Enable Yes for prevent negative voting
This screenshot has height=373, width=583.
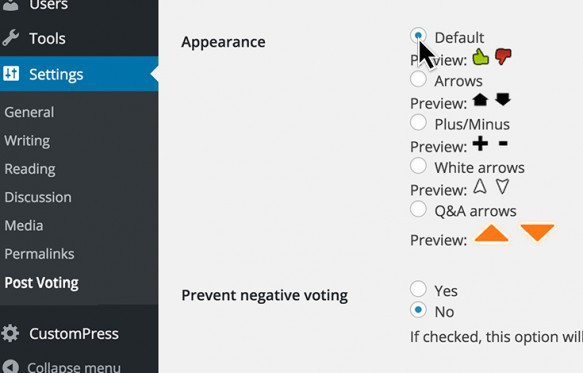(x=418, y=289)
